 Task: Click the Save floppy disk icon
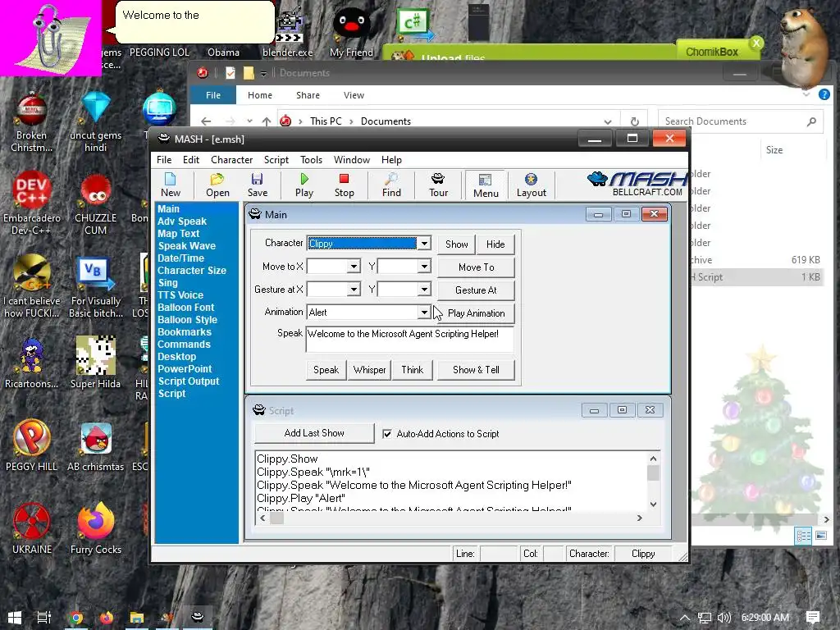257,185
